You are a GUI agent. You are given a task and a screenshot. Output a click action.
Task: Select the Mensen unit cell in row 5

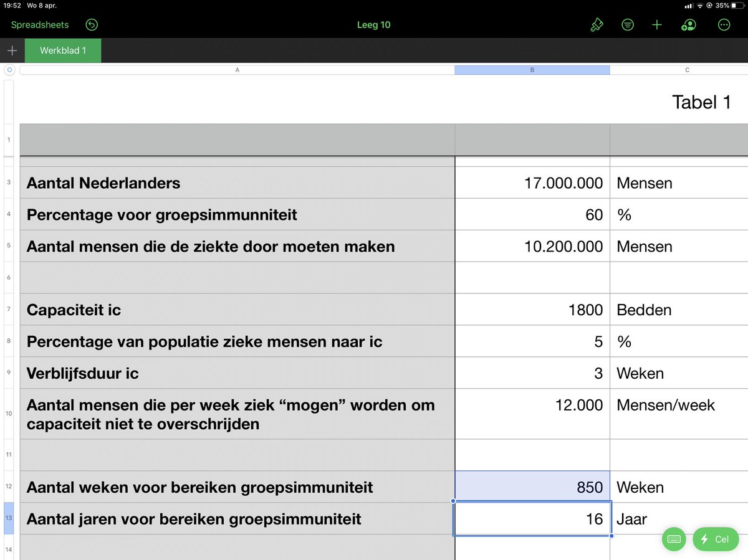(679, 247)
